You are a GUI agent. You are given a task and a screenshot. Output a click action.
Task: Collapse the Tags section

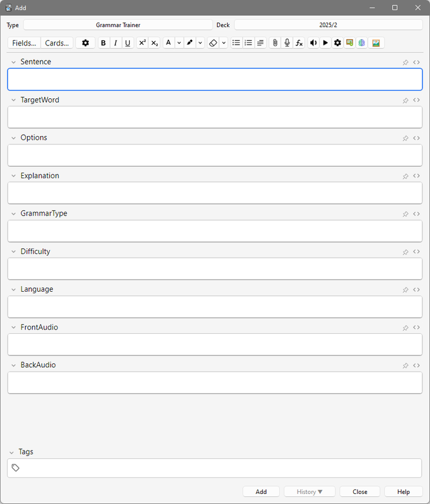click(x=11, y=452)
